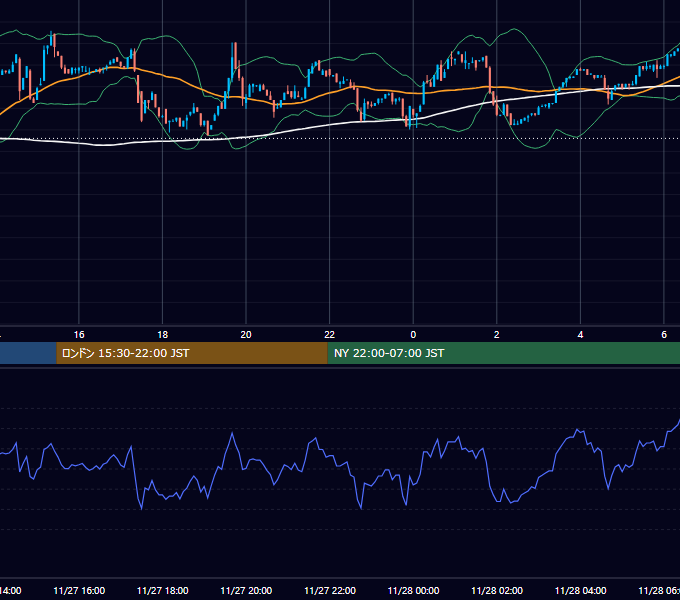Click the hour label 22 on chart axis
Image resolution: width=680 pixels, height=600 pixels.
(x=330, y=335)
